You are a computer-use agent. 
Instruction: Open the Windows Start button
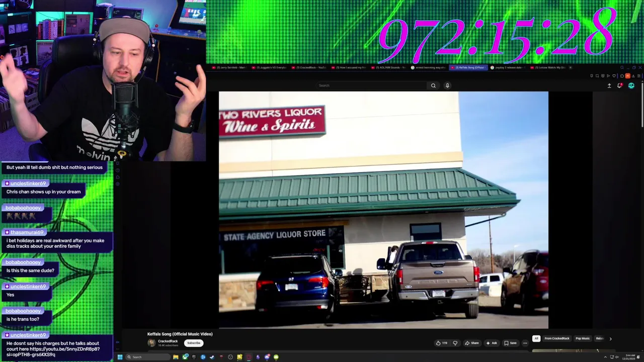point(120,357)
